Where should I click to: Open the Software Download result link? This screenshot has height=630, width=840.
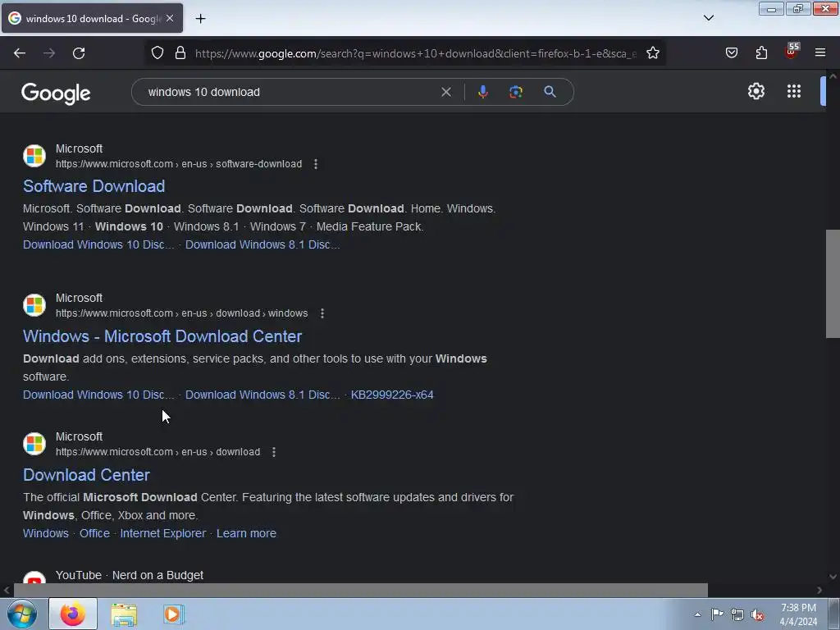[94, 186]
